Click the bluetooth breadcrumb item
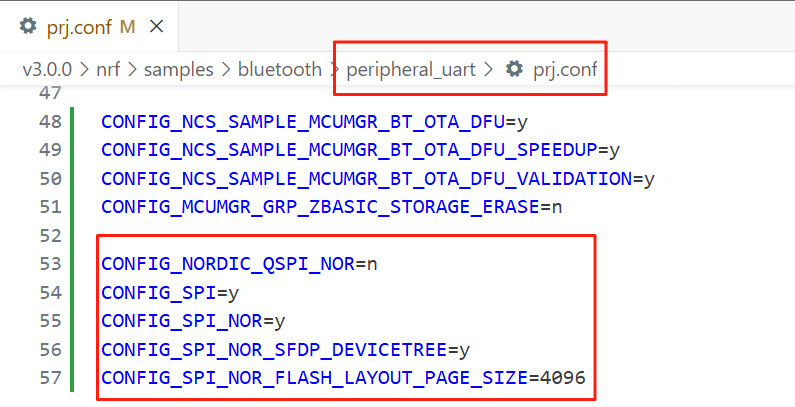The width and height of the screenshot is (795, 407). [x=280, y=69]
